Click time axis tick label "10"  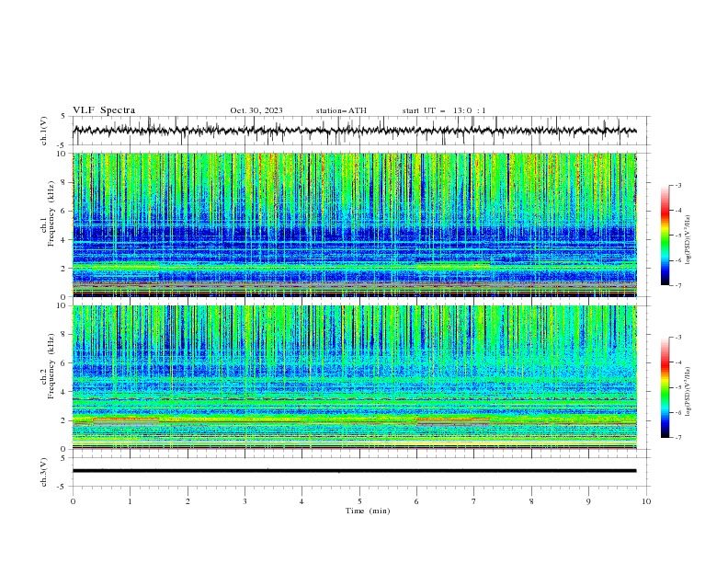click(646, 501)
